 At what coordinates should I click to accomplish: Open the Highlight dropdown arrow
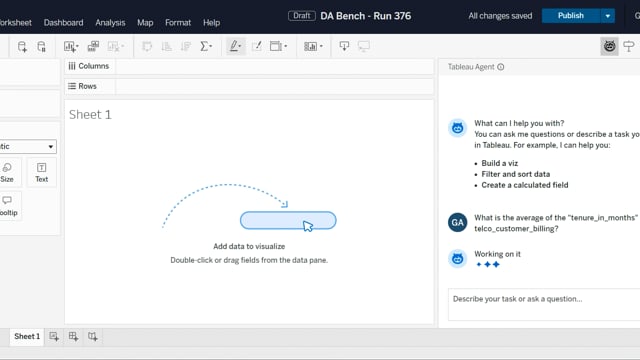[x=241, y=46]
